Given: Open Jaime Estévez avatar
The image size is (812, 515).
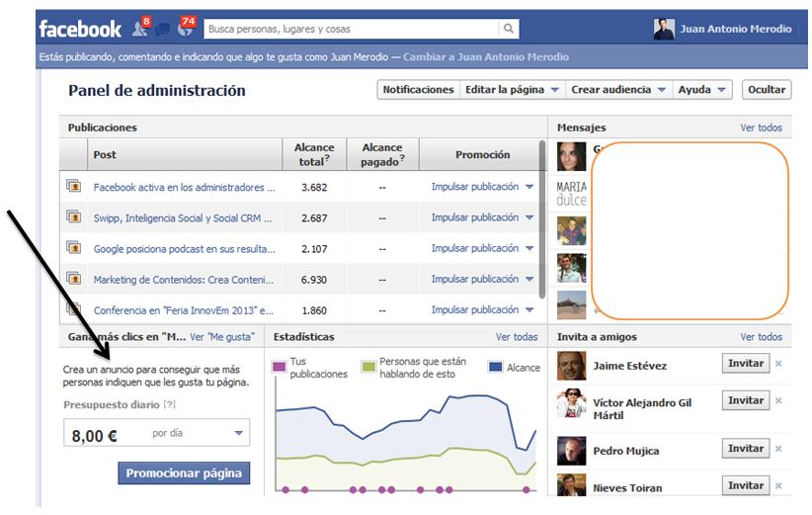Looking at the screenshot, I should point(572,366).
